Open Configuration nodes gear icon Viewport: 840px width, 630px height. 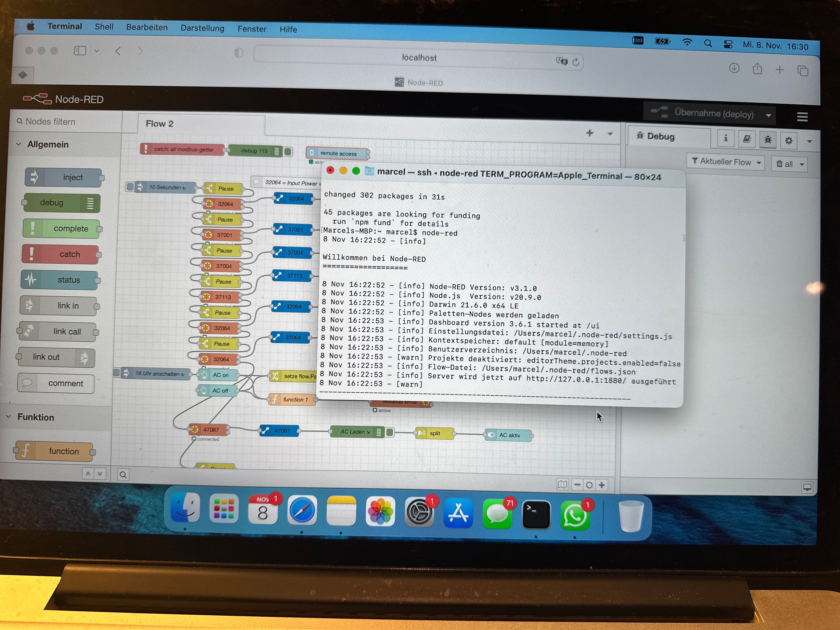789,140
